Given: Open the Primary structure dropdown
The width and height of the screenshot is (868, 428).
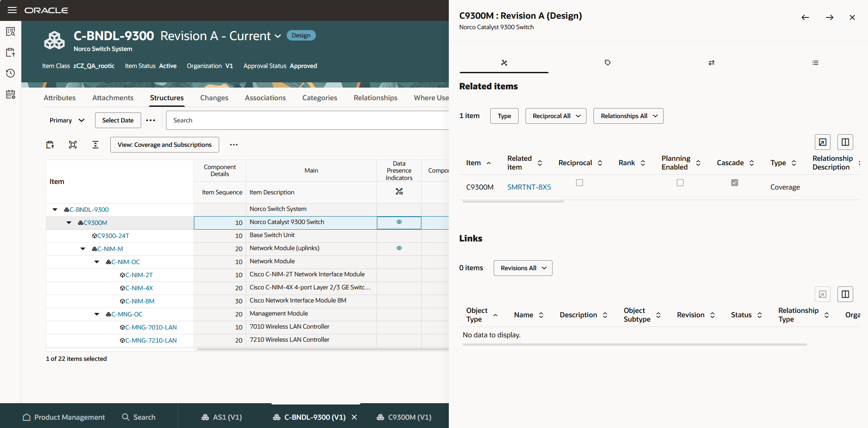Looking at the screenshot, I should 67,120.
